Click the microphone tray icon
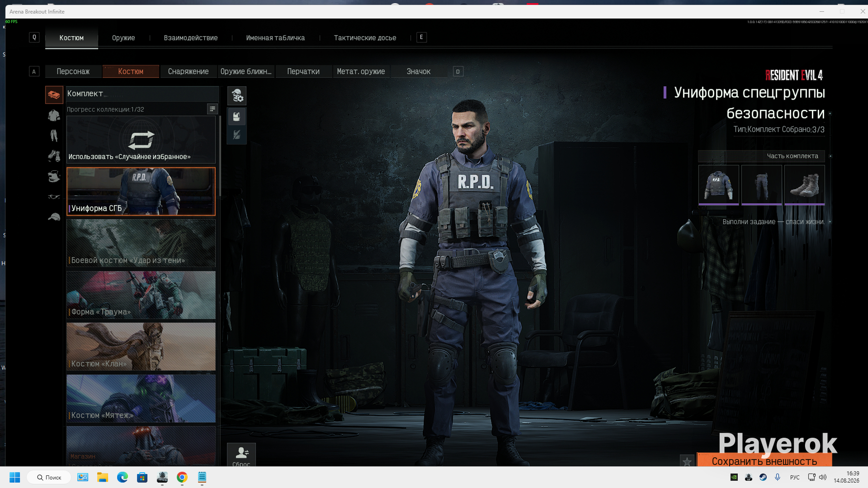Screen dimensions: 868x488 click(x=778, y=477)
